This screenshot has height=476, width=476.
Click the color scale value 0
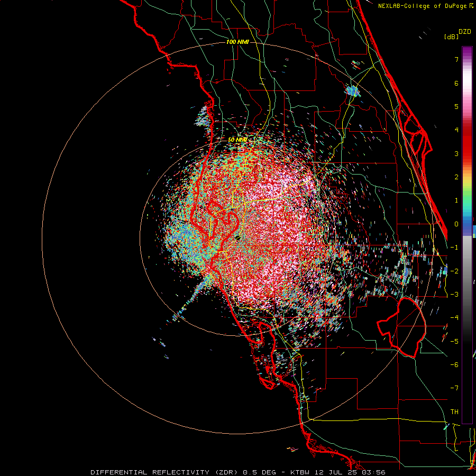tap(456, 224)
